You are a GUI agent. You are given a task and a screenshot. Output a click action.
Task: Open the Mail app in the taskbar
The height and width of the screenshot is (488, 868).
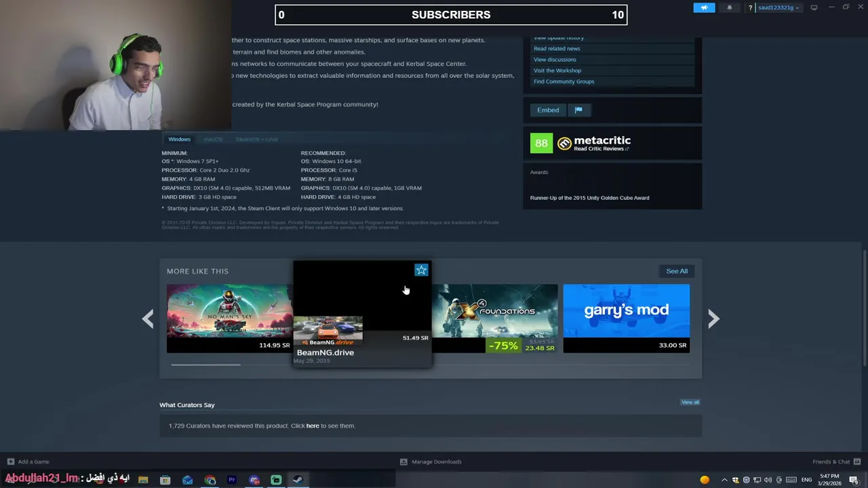point(188,480)
